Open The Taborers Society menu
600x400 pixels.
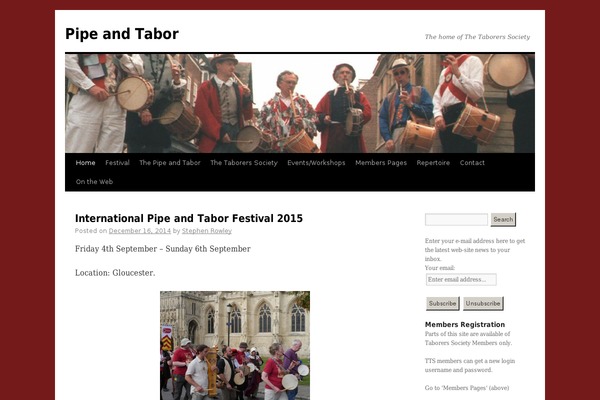click(244, 163)
